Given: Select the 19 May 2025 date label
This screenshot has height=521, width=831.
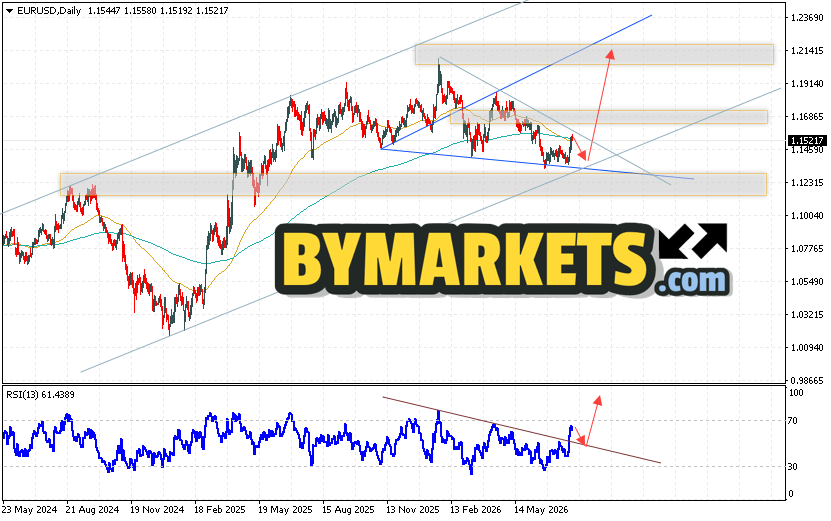Looking at the screenshot, I should coord(285,510).
